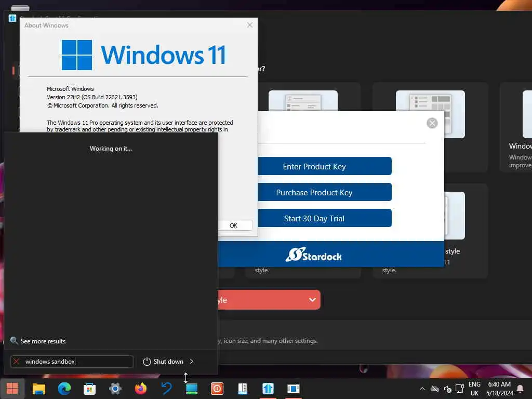The width and height of the screenshot is (532, 399).
Task: Open the muted volume tray icon
Action: click(x=447, y=389)
